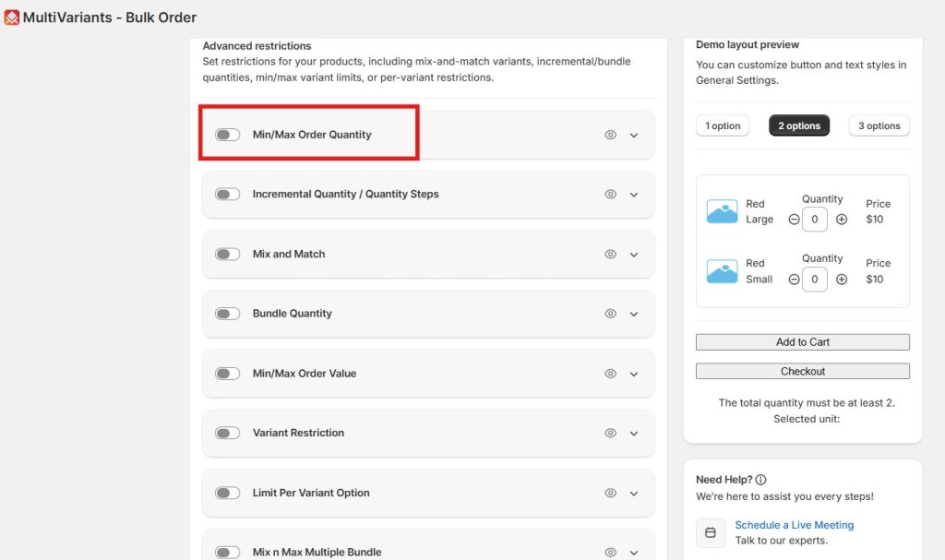Screen dimensions: 945x560
Task: Click the Bundle Quantity label
Action: pyautogui.click(x=293, y=314)
